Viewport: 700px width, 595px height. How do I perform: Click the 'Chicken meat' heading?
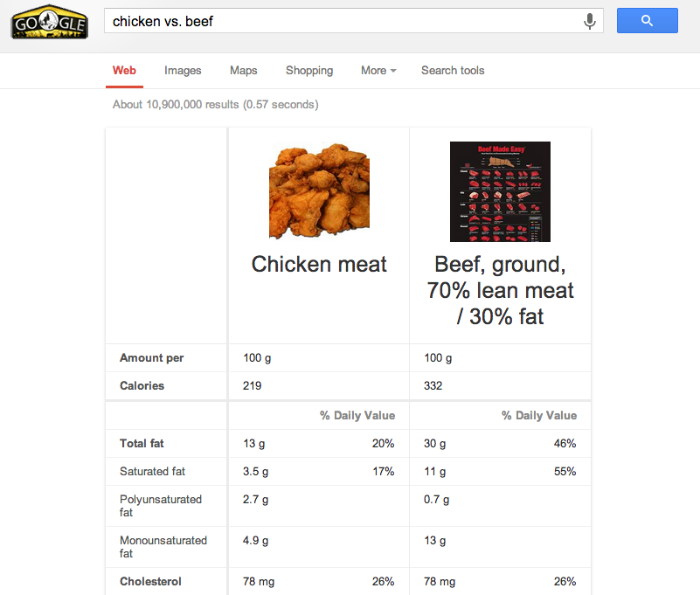click(319, 264)
